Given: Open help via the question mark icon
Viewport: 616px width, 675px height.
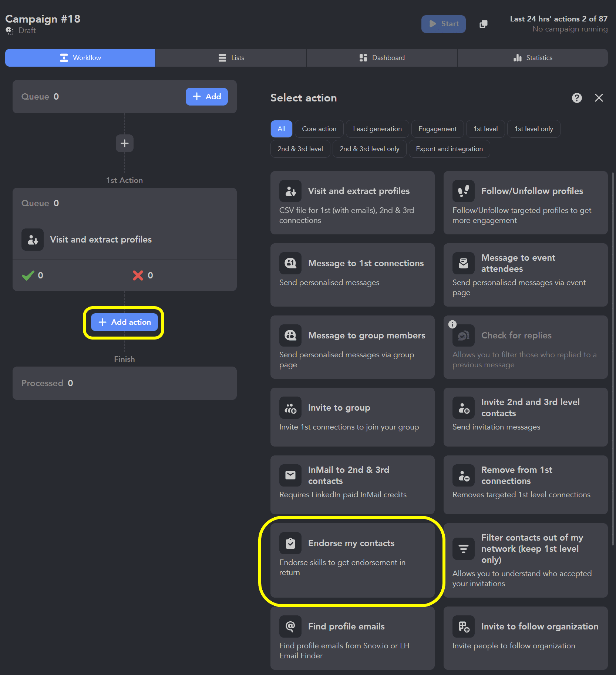Looking at the screenshot, I should pos(576,98).
